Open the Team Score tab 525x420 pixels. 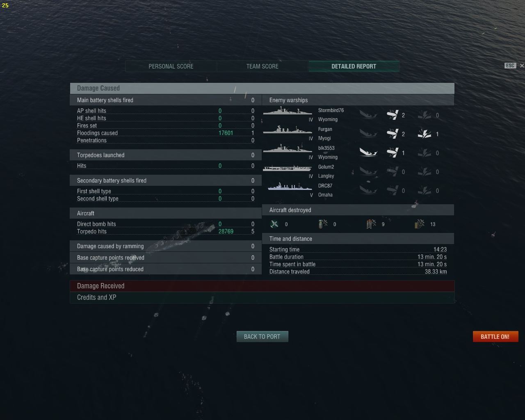(262, 66)
